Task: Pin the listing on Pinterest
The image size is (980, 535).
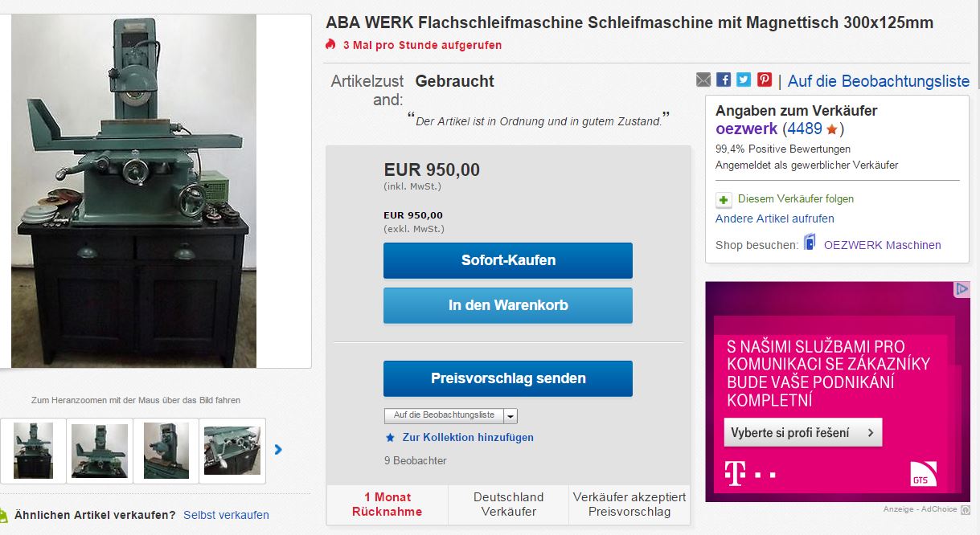Action: coord(764,80)
